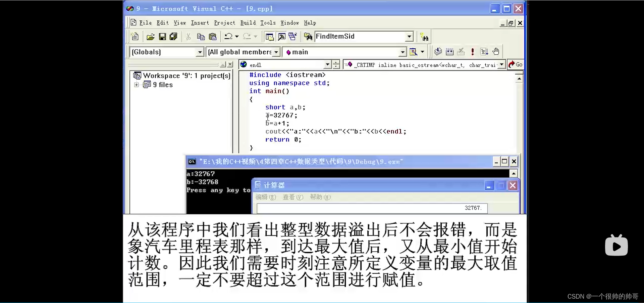Open the calculator 帮助 menu
This screenshot has height=303, width=644.
[x=320, y=197]
